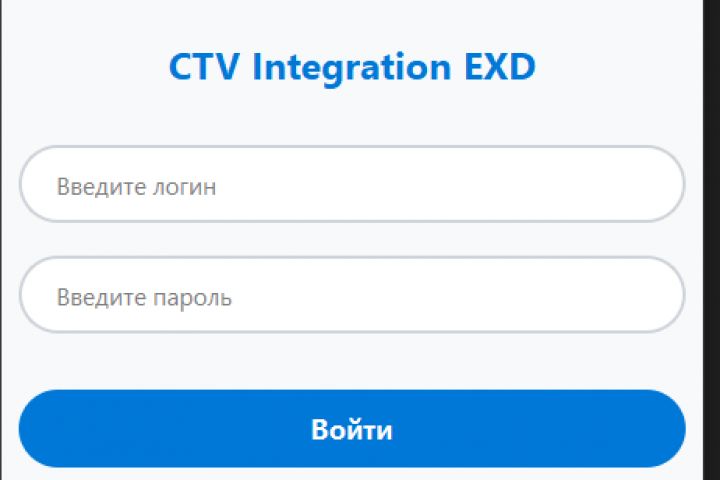
Task: Click the wide blue login button
Action: (x=352, y=429)
